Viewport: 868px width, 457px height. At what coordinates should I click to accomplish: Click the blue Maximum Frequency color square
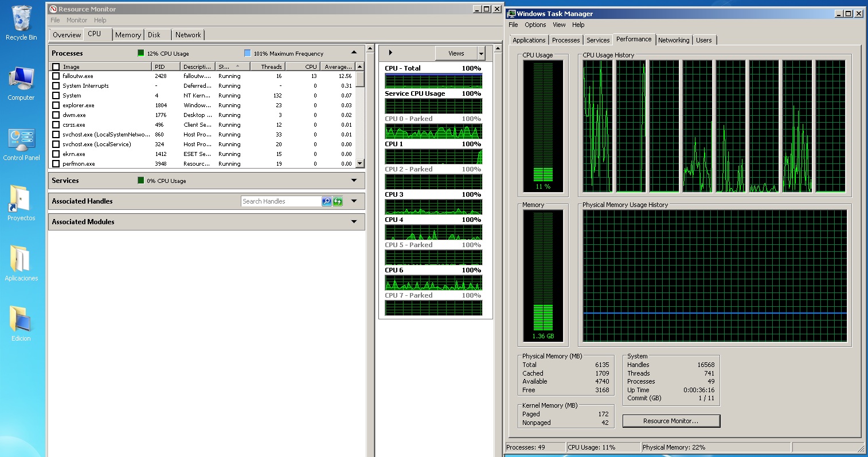[x=248, y=53]
